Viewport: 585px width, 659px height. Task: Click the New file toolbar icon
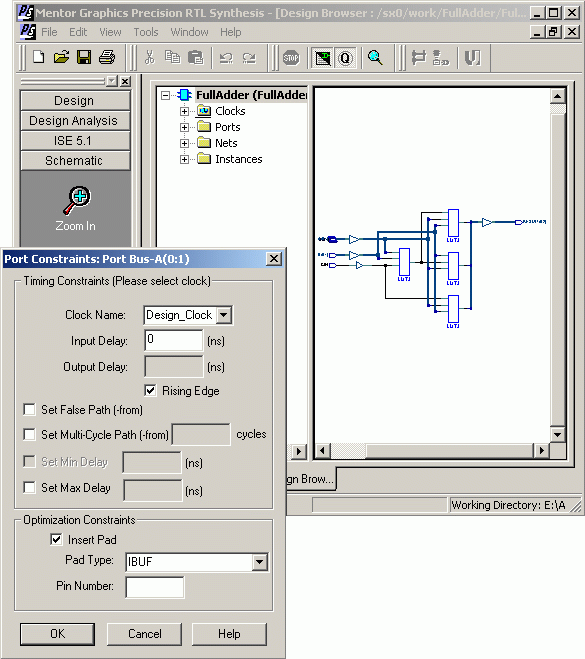(39, 57)
